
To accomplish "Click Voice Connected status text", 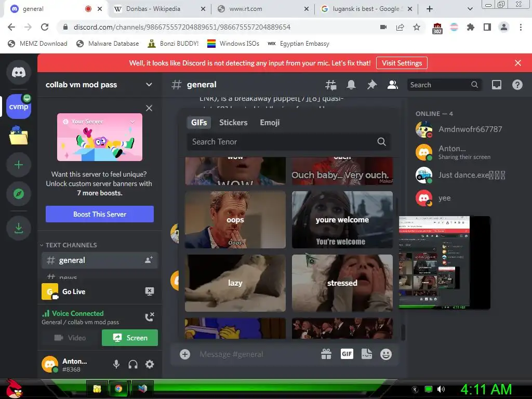I will click(x=78, y=313).
